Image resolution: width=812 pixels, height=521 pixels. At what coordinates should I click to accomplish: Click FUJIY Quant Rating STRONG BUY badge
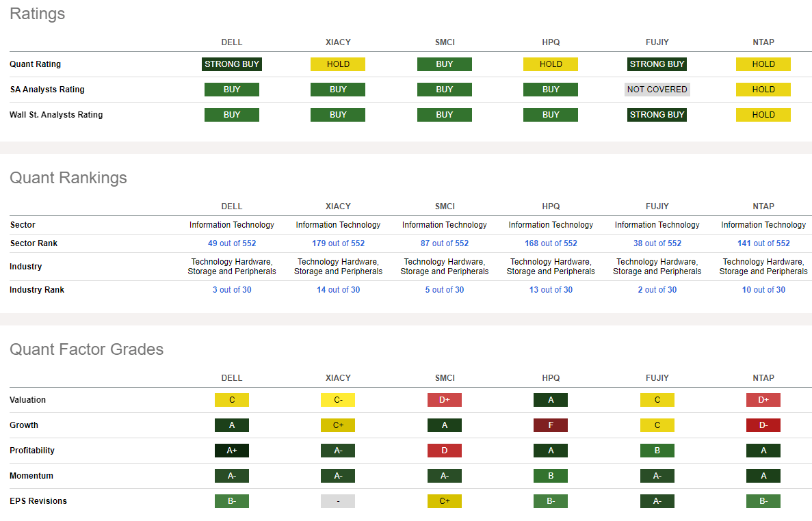click(657, 64)
